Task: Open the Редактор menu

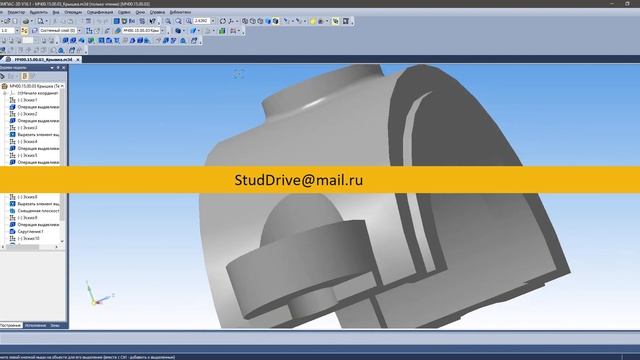Action: click(16, 12)
